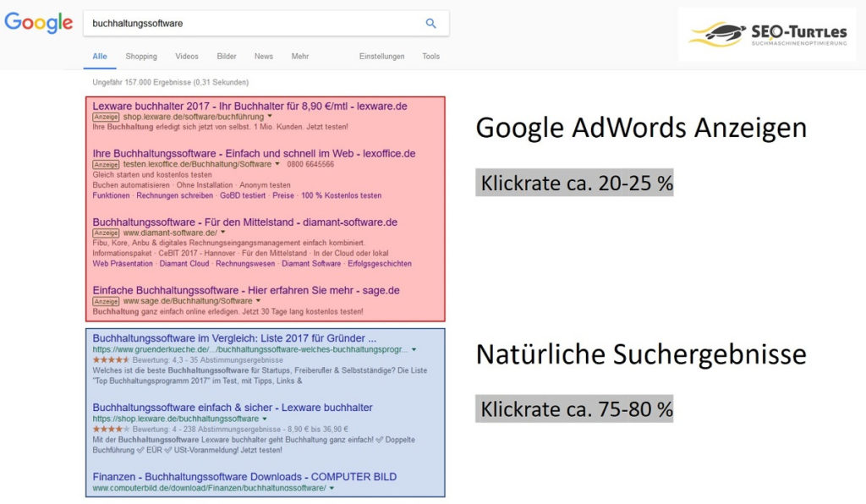Open Finanzen COMPUTER BILD downloads result
Image resolution: width=866 pixels, height=504 pixels.
point(244,476)
